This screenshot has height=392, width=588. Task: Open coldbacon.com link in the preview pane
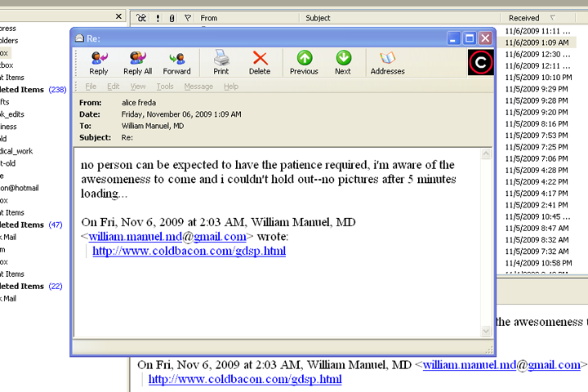point(245,379)
